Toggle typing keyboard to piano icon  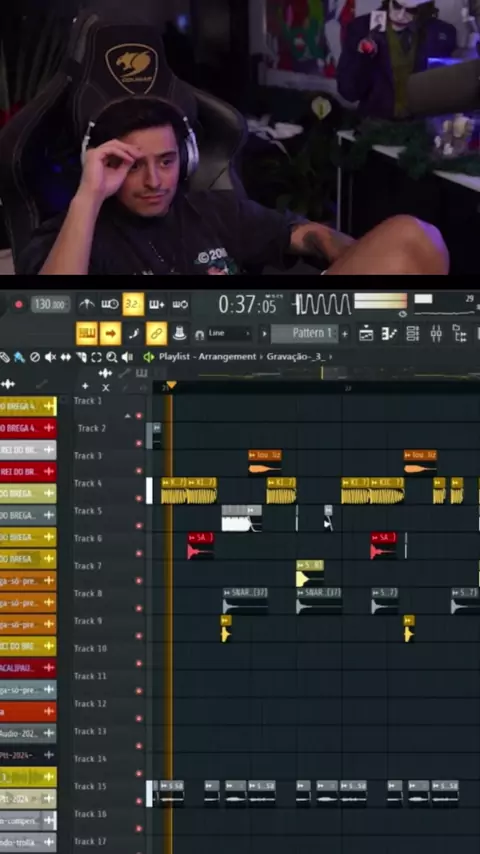coord(87,333)
